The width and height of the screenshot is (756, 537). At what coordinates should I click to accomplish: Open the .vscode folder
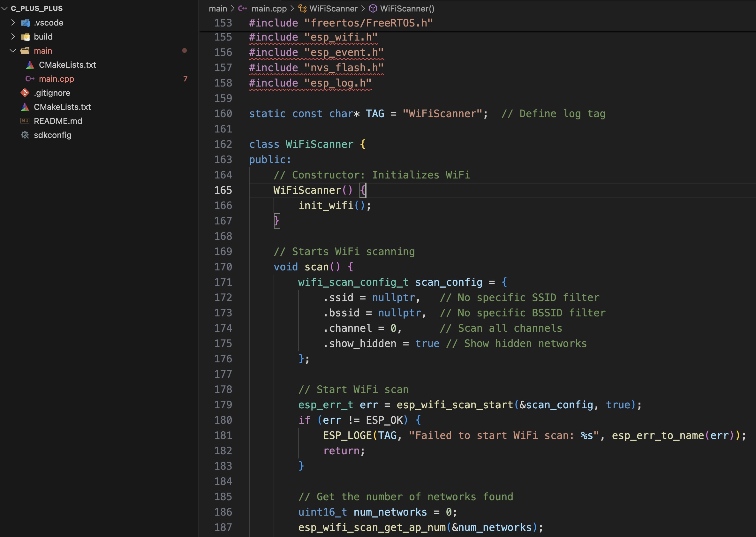[49, 23]
